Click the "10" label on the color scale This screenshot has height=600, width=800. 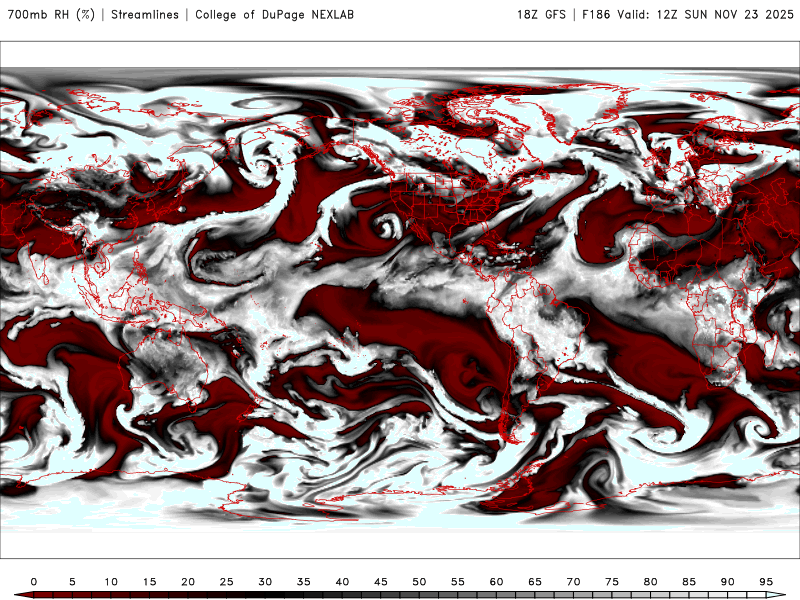point(111,582)
